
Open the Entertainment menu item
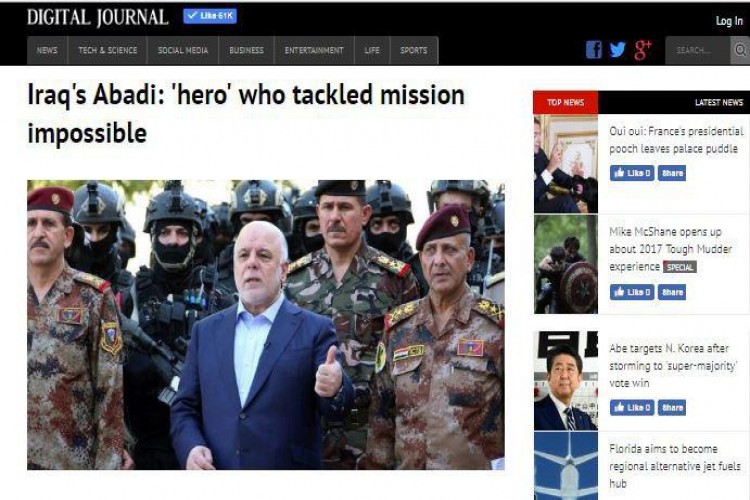tap(314, 50)
